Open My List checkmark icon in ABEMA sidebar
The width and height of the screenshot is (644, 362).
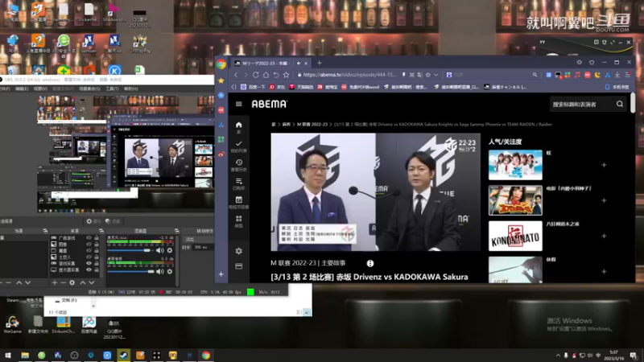click(x=238, y=144)
